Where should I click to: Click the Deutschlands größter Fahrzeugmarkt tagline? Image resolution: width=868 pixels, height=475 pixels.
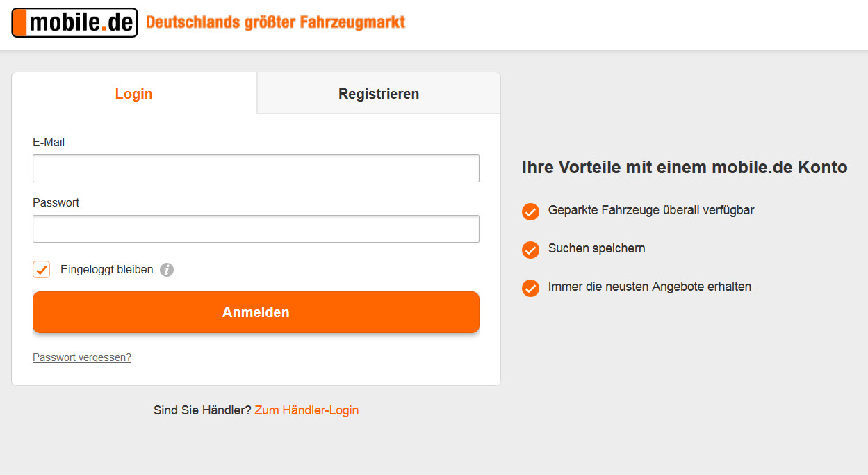click(x=275, y=22)
